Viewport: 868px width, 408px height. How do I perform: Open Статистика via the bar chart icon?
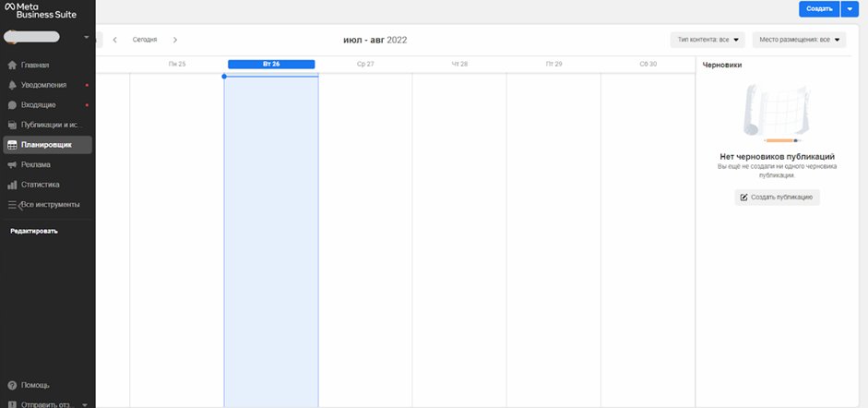[x=12, y=185]
